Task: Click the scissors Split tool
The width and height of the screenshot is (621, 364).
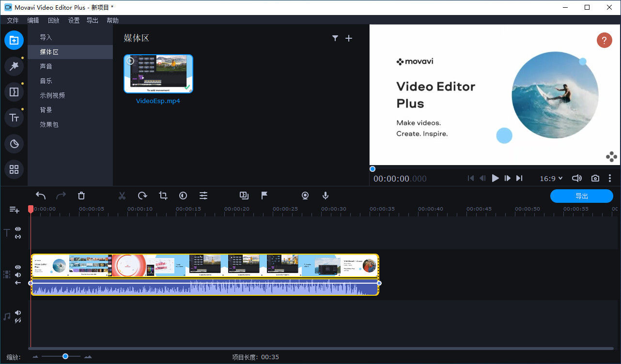Action: [x=122, y=196]
